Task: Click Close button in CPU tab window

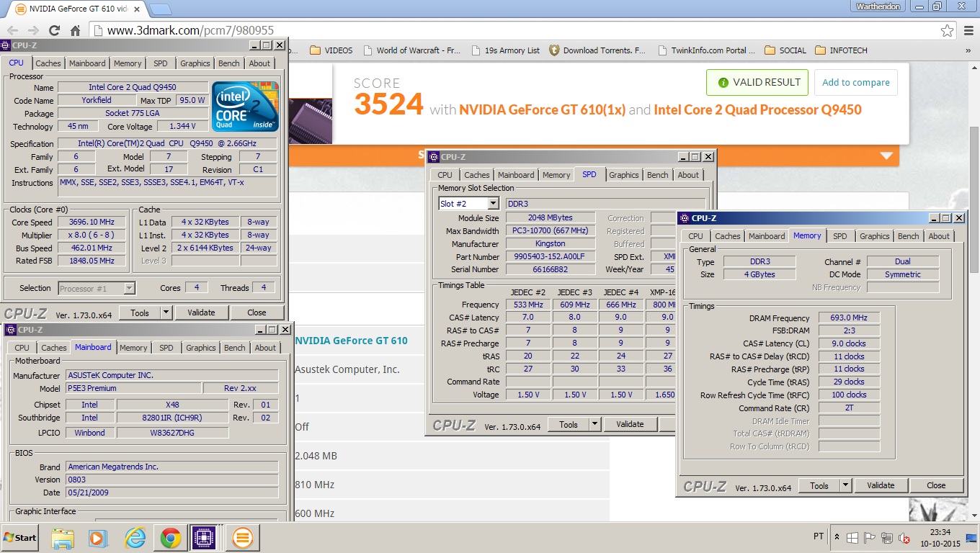Action: tap(257, 313)
